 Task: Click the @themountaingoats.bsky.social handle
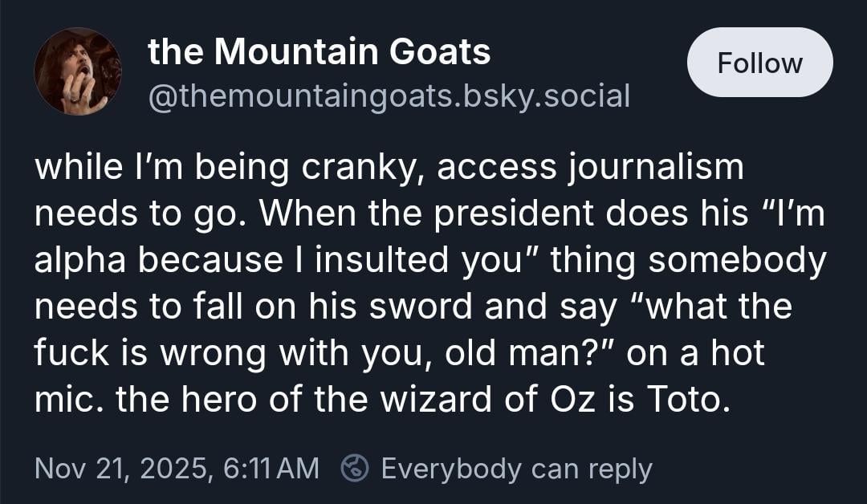[x=389, y=96]
